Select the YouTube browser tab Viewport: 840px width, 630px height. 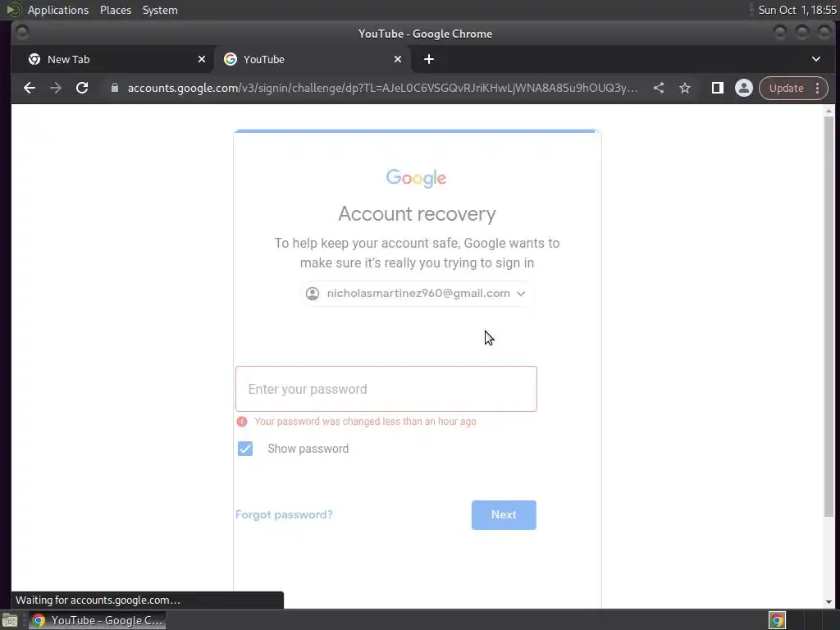[x=313, y=59]
